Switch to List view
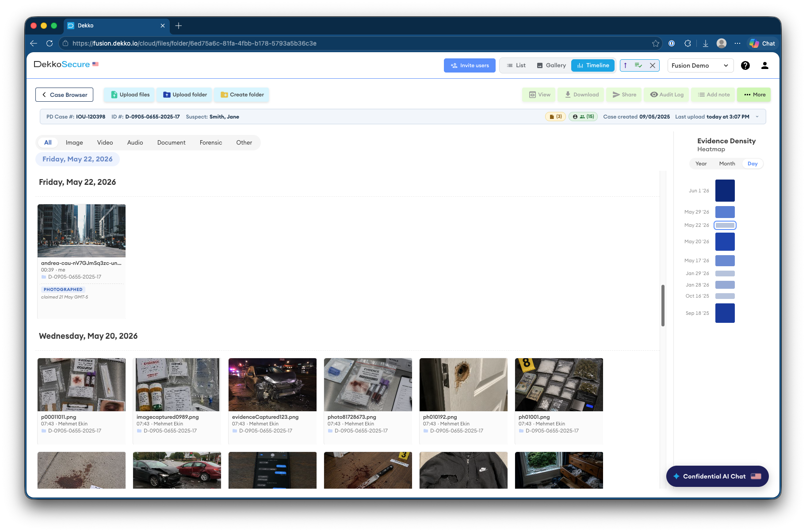806x532 pixels. click(x=516, y=65)
